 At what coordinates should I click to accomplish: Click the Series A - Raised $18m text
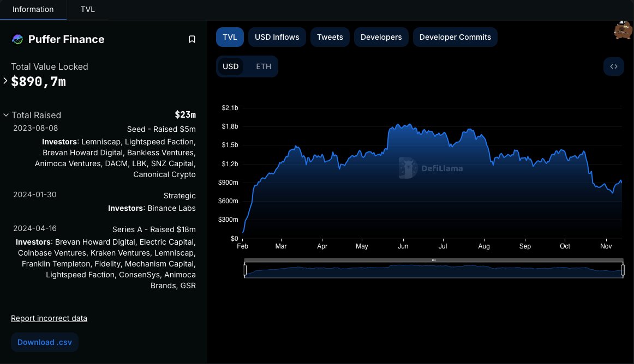tap(154, 229)
